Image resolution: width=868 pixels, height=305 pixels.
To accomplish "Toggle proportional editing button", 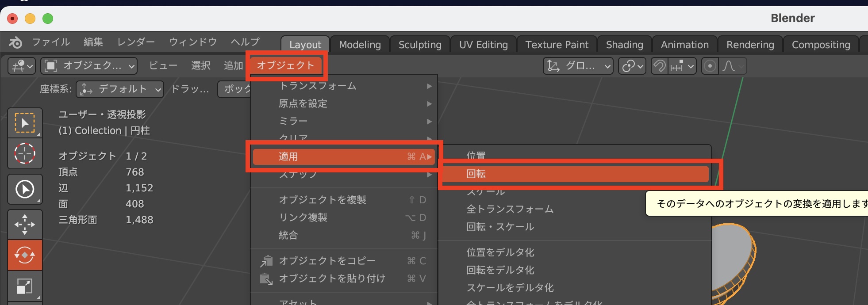I will [x=710, y=66].
